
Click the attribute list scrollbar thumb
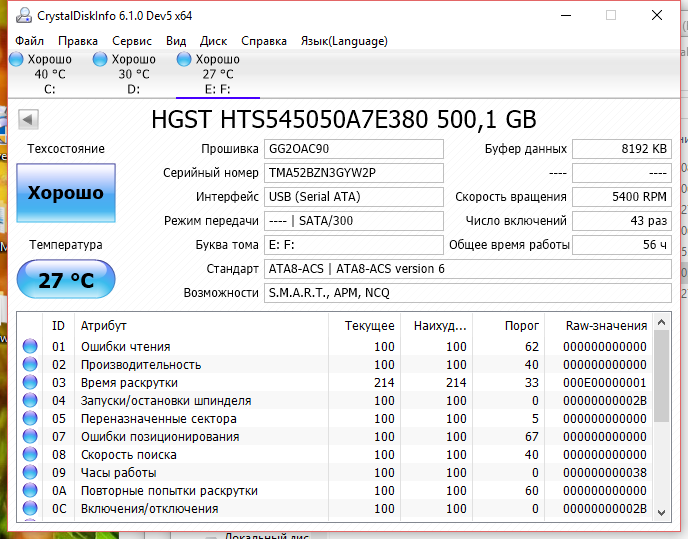(661, 377)
